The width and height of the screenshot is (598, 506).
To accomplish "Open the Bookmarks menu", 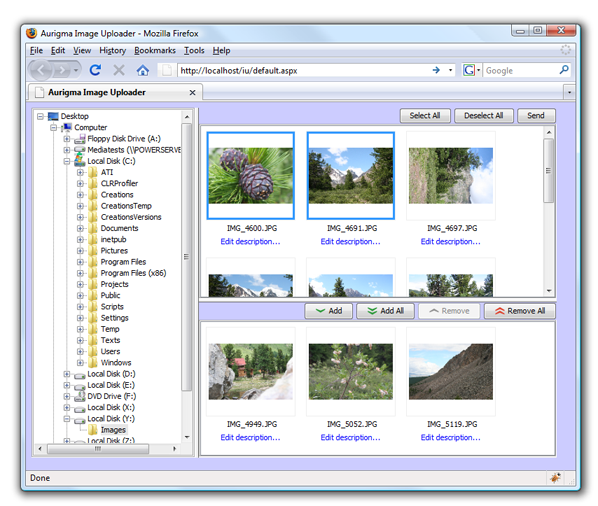I will pos(155,50).
